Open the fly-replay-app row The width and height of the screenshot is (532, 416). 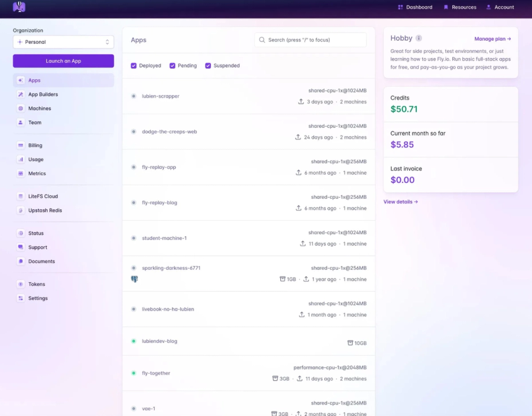249,167
